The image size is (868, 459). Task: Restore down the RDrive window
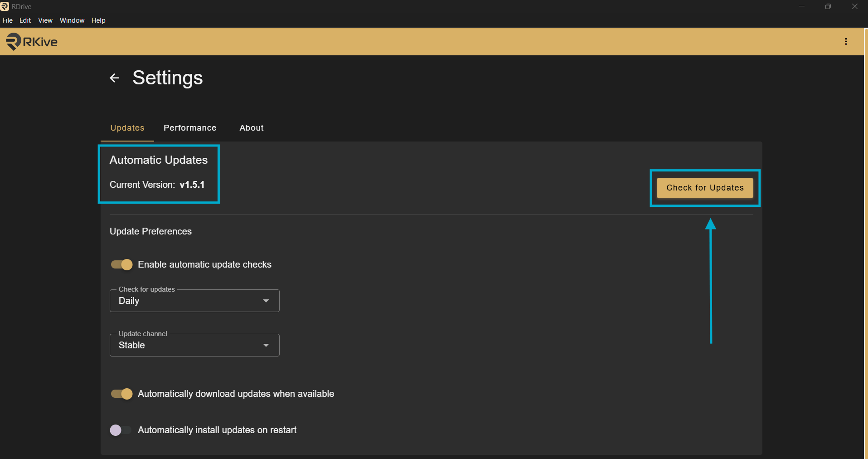[x=828, y=6]
